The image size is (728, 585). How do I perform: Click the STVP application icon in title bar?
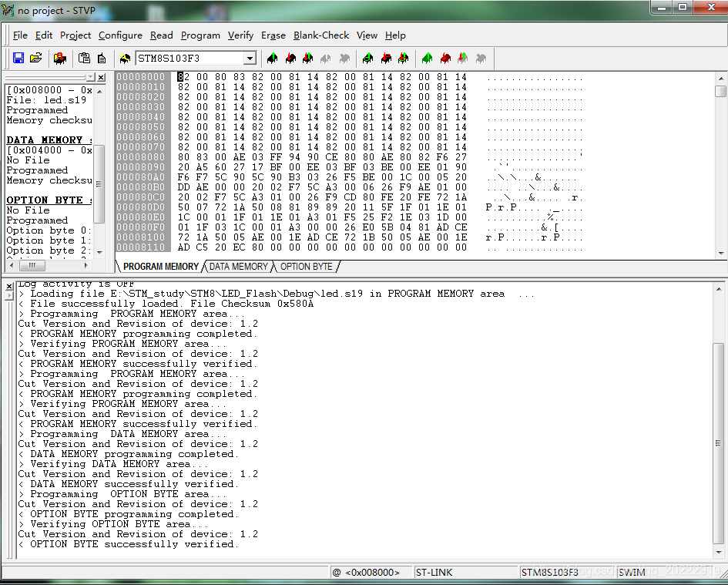point(8,10)
